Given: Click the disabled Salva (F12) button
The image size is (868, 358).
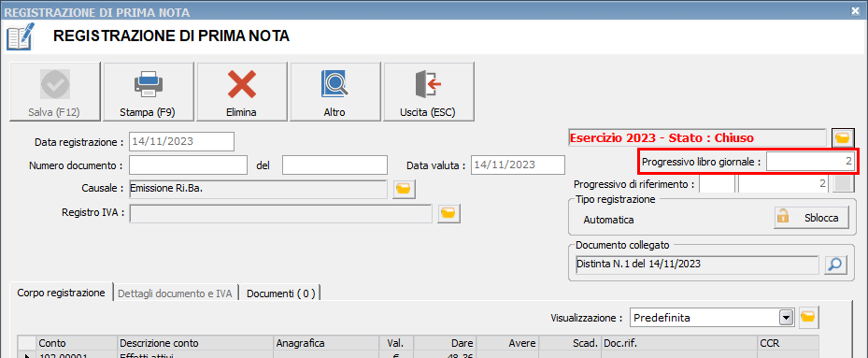Looking at the screenshot, I should [x=55, y=92].
